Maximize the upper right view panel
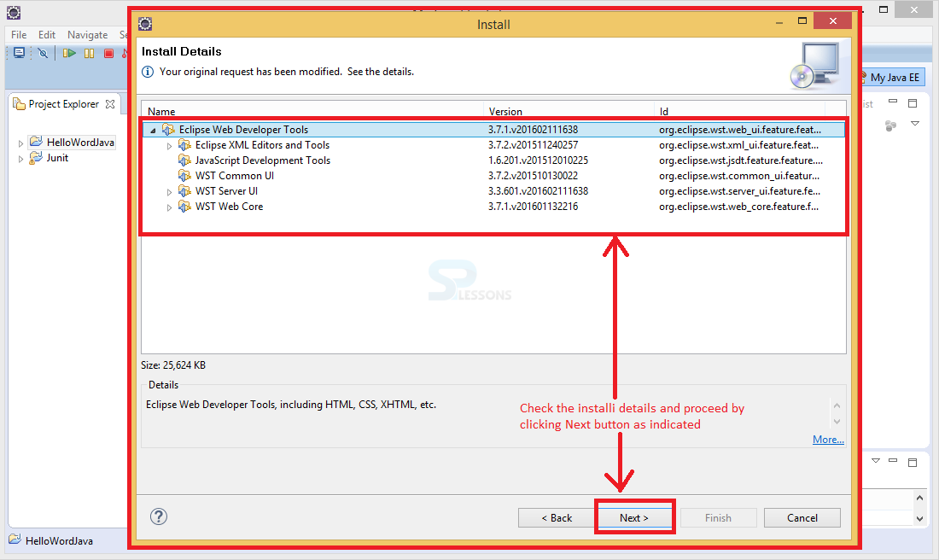 coord(913,103)
